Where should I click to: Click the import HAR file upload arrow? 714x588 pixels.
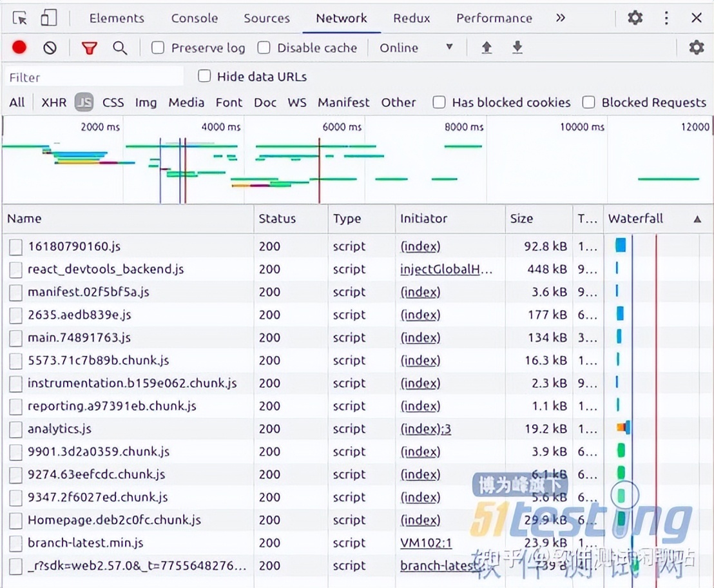click(487, 48)
